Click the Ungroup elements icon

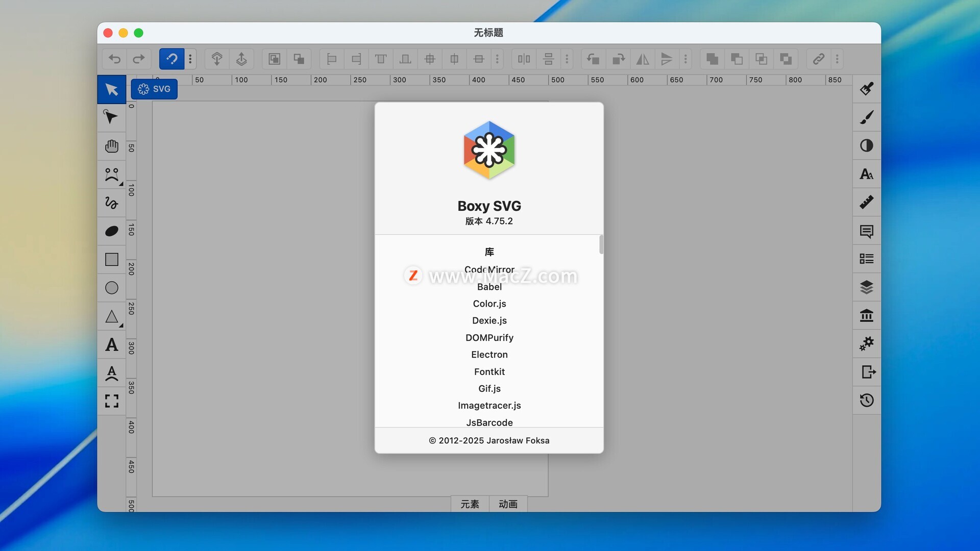pyautogui.click(x=299, y=59)
